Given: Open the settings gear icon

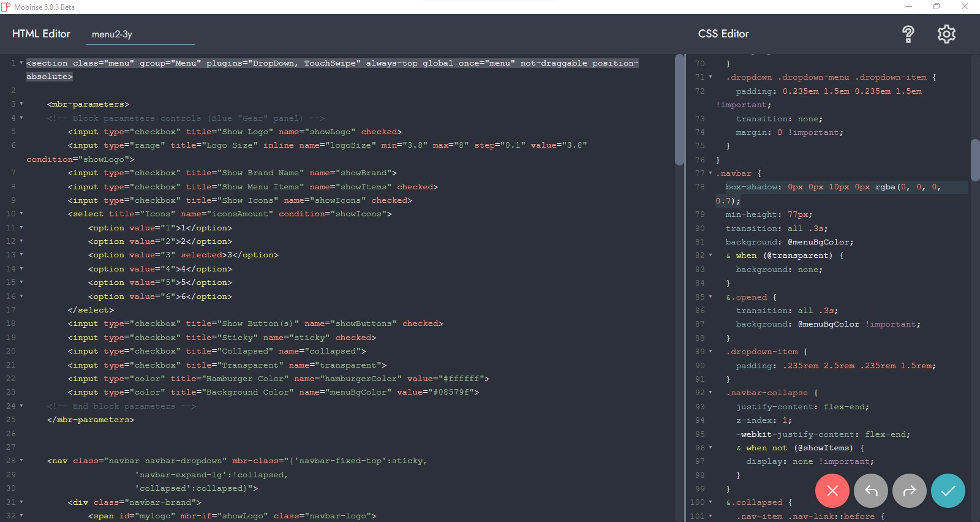Looking at the screenshot, I should (946, 34).
